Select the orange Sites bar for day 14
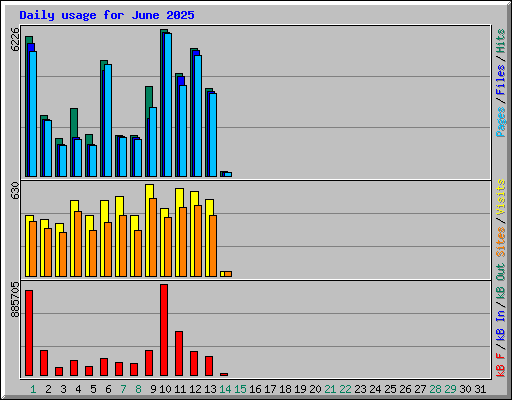This screenshot has height=400, width=512. [228, 274]
